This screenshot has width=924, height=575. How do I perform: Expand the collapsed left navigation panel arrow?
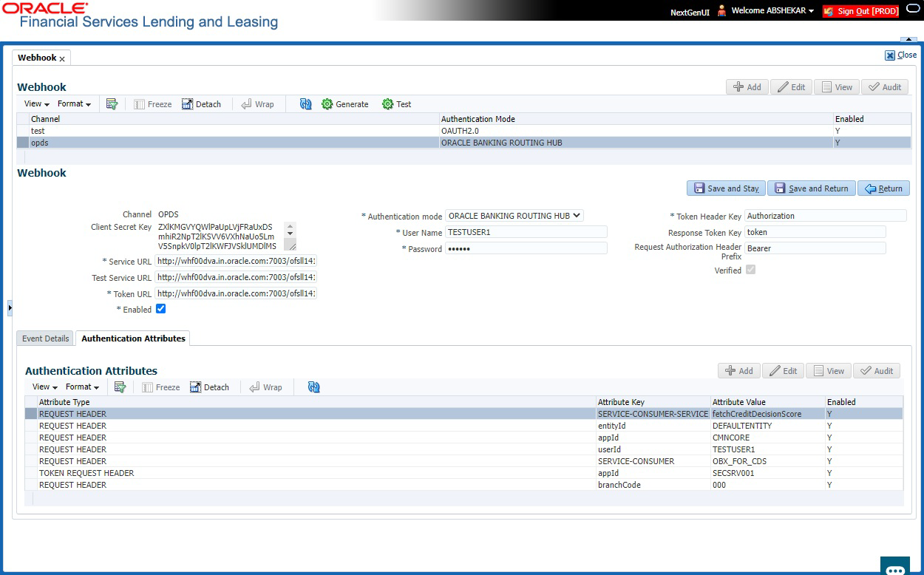click(x=10, y=307)
